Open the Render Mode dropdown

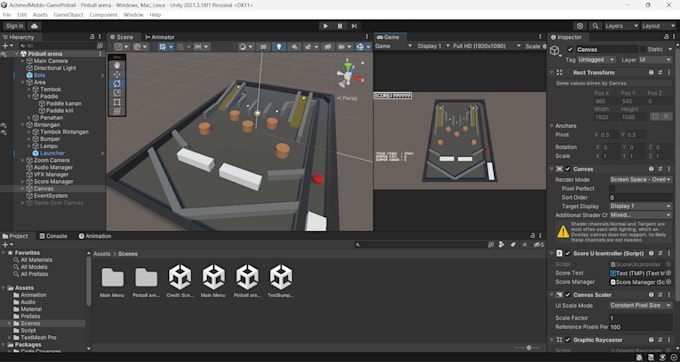pyautogui.click(x=641, y=179)
